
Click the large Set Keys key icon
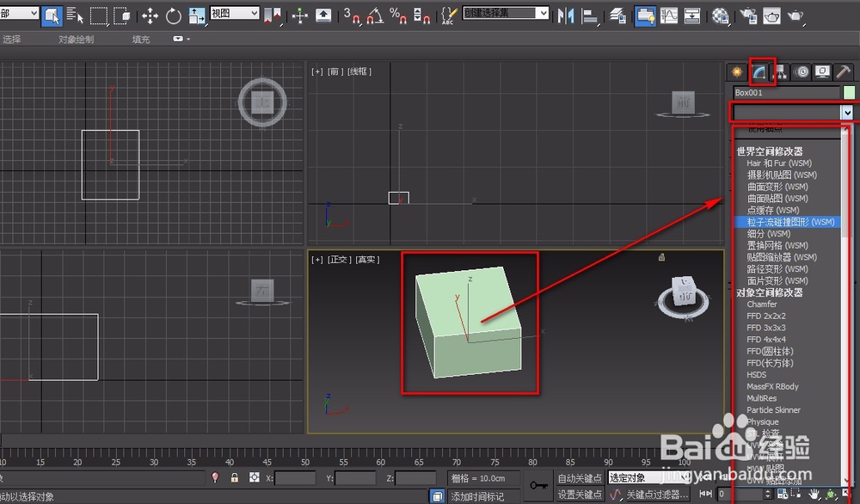click(x=538, y=485)
